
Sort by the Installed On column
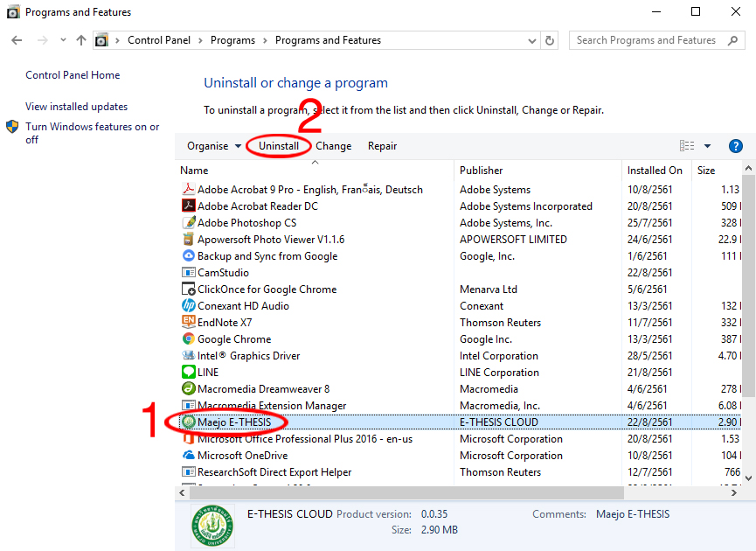click(x=656, y=171)
